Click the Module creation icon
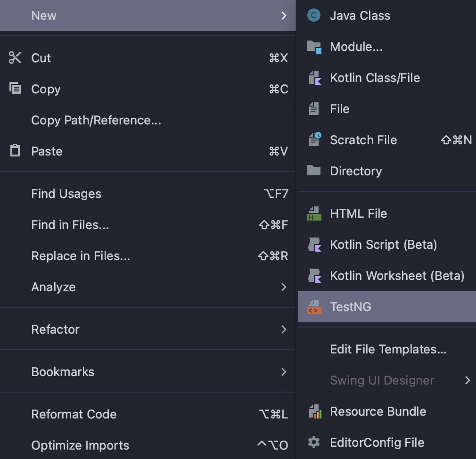This screenshot has width=476, height=459. pyautogui.click(x=314, y=47)
